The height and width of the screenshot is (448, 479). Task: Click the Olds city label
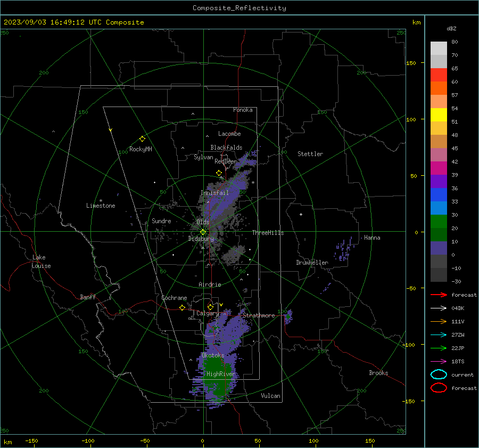[x=203, y=222]
